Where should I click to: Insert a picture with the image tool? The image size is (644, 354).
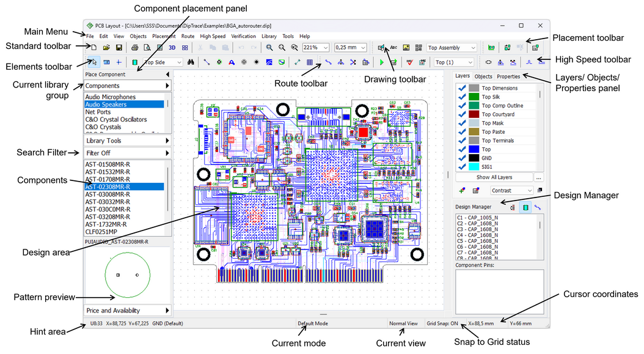pyautogui.click(x=406, y=48)
